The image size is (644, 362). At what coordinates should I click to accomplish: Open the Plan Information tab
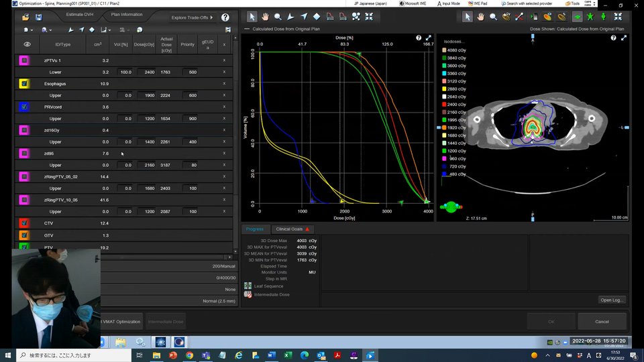(x=127, y=14)
